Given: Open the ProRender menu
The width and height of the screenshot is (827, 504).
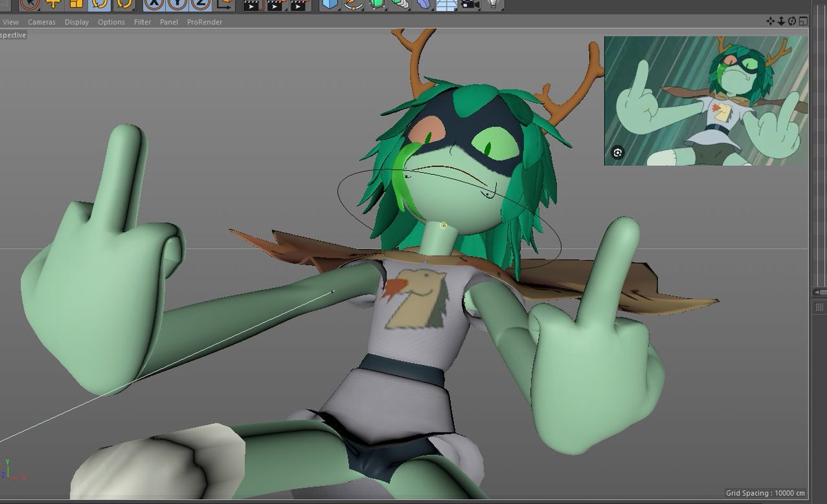Looking at the screenshot, I should point(205,22).
